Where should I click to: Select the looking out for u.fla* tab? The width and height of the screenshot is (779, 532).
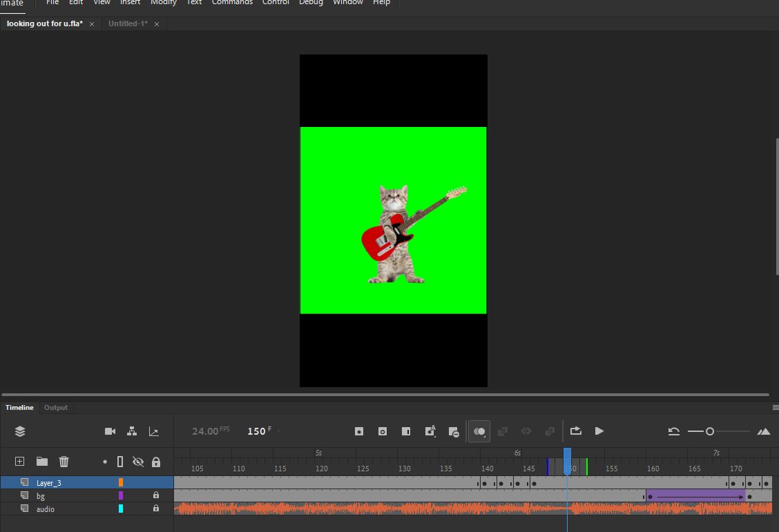tap(45, 24)
